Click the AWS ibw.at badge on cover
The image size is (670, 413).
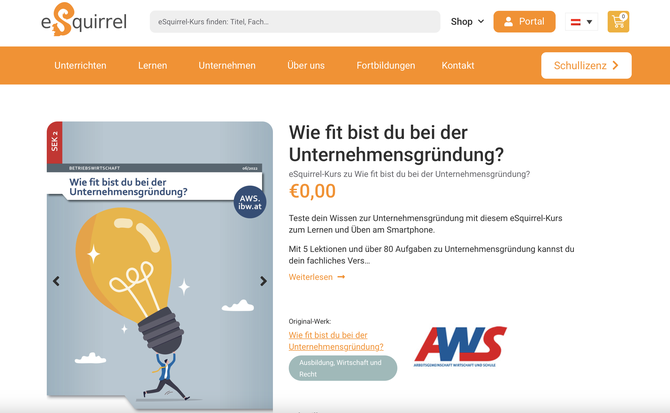pyautogui.click(x=250, y=202)
